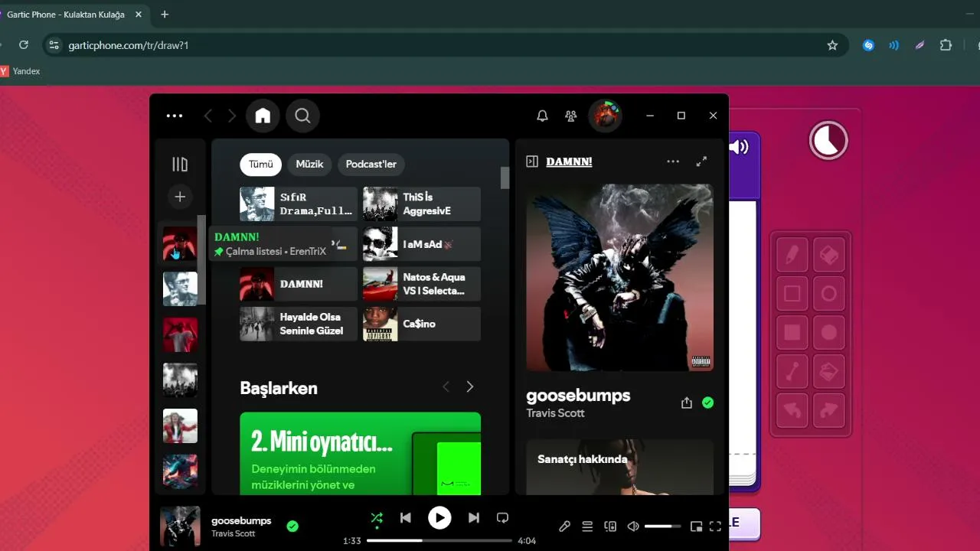Viewport: 980px width, 551px height.
Task: Select the Gartic Phone eraser tool
Action: 829,255
